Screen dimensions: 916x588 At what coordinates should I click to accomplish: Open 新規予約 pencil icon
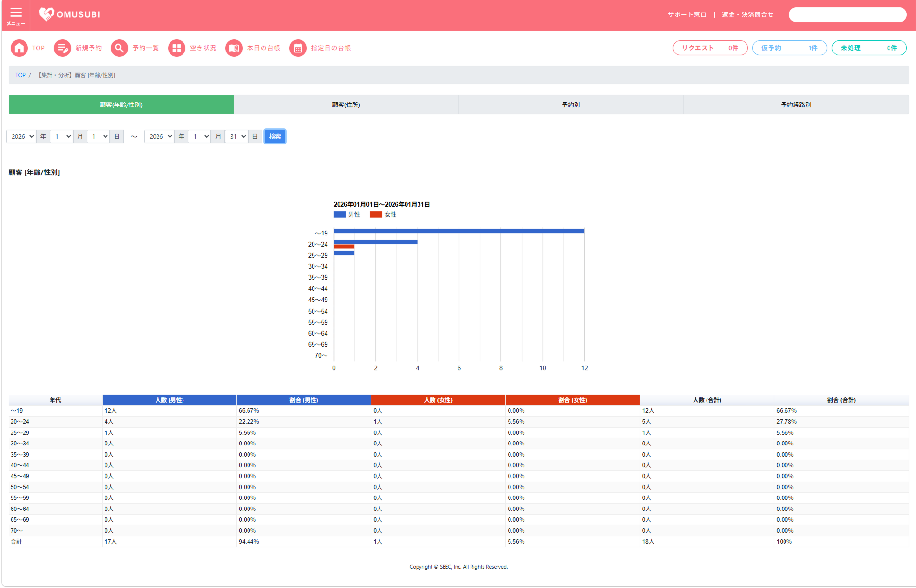[x=63, y=48]
